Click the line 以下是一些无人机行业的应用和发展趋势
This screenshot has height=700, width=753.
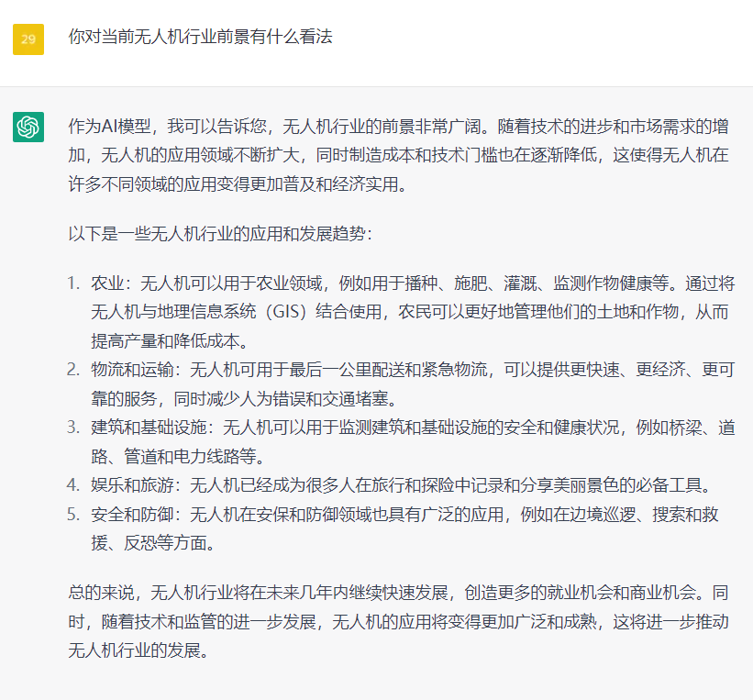click(220, 233)
